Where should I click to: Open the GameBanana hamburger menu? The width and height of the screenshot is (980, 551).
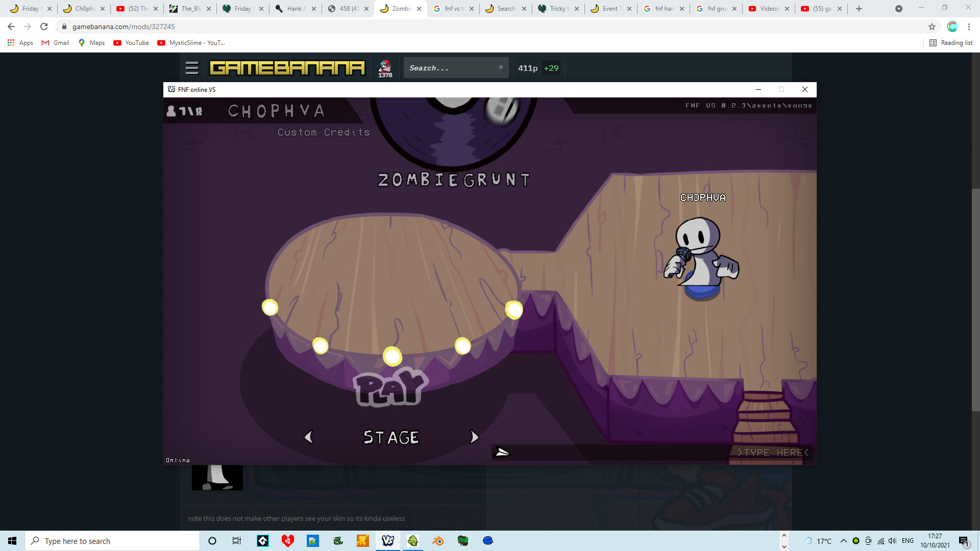(192, 68)
